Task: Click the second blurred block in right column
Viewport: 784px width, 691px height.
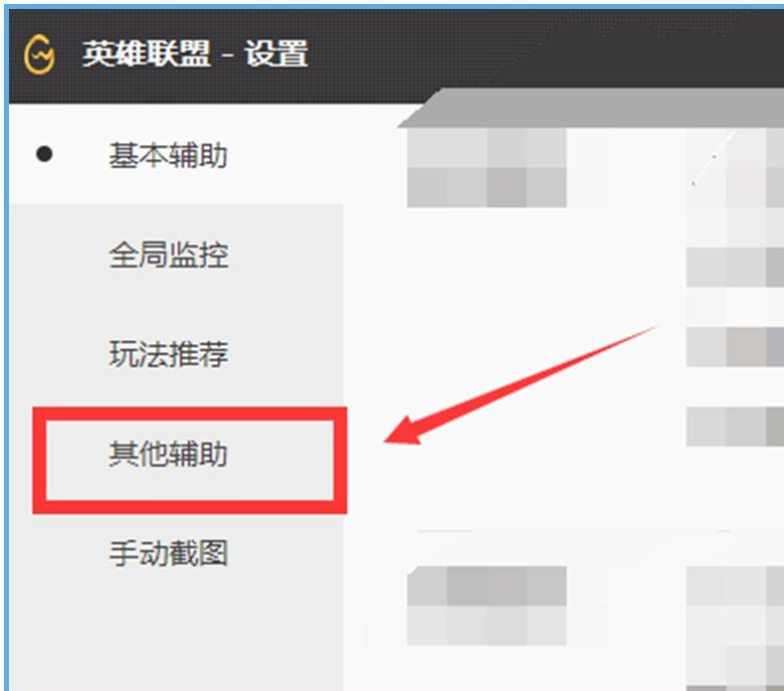Action: [735, 266]
